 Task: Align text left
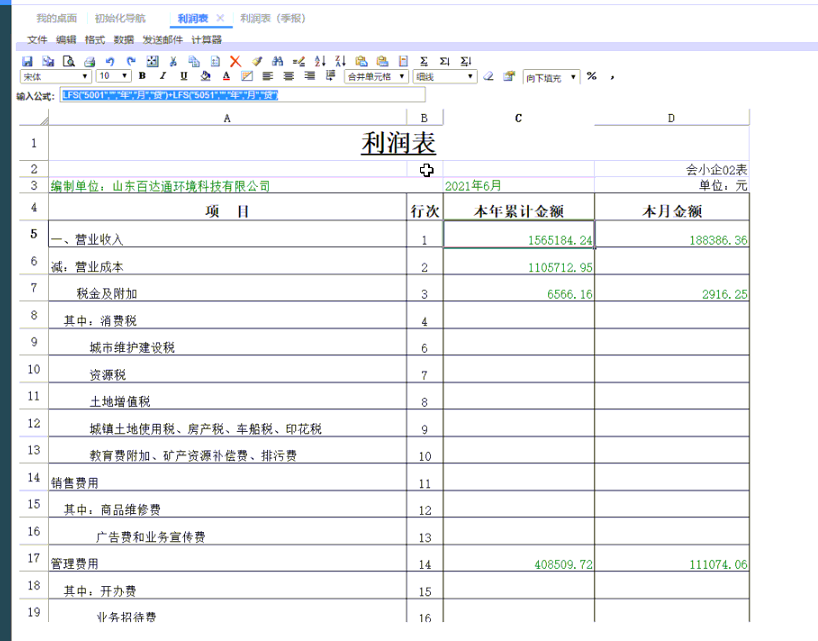point(268,77)
